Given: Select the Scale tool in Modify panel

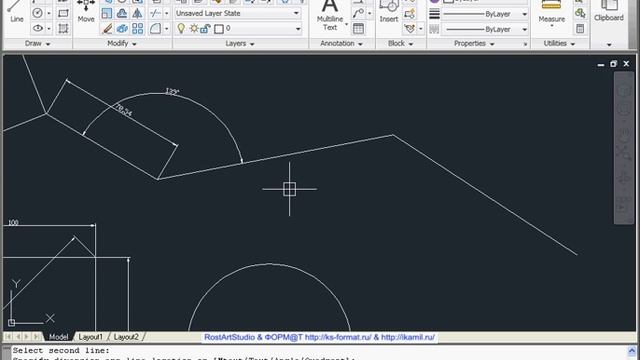Looking at the screenshot, I should click(107, 13).
